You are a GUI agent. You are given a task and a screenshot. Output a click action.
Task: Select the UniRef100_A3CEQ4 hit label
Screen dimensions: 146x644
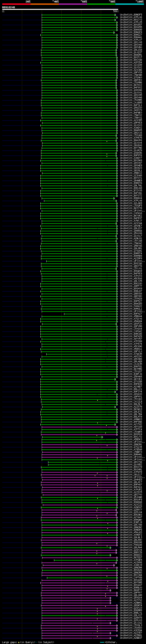point(131,631)
